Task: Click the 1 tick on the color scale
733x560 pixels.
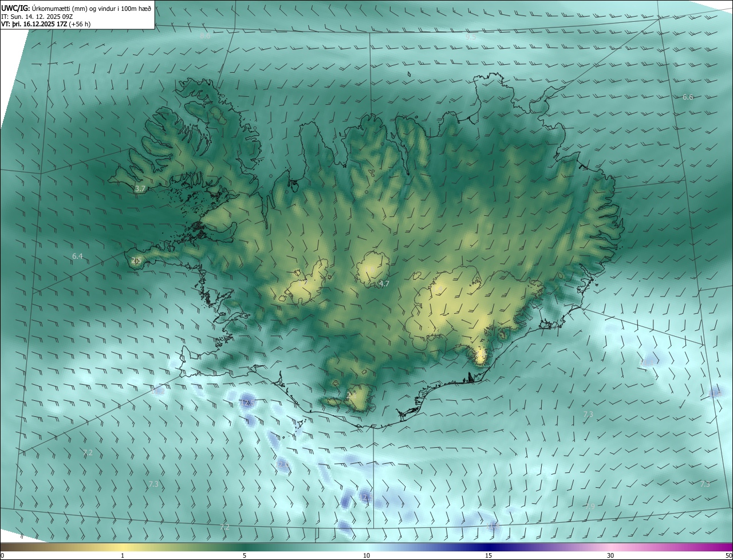Action: [123, 555]
